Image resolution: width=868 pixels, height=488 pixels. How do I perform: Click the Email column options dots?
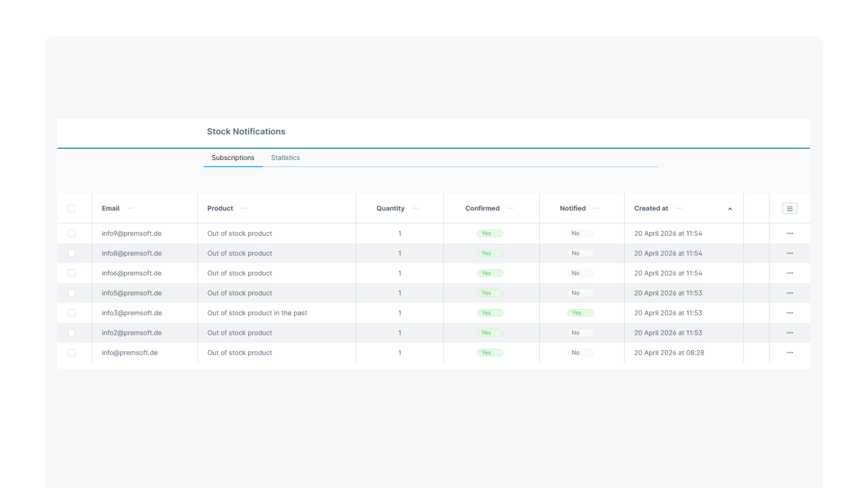click(131, 208)
